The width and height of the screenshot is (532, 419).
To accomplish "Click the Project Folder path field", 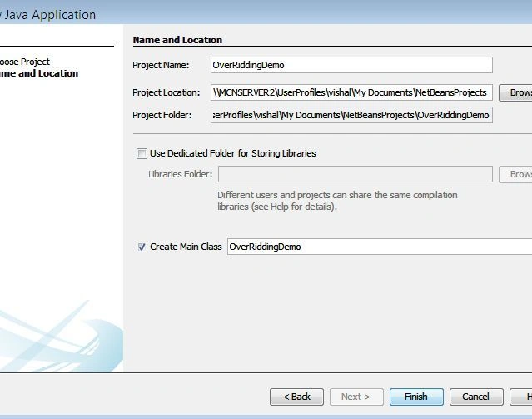I will pyautogui.click(x=351, y=115).
